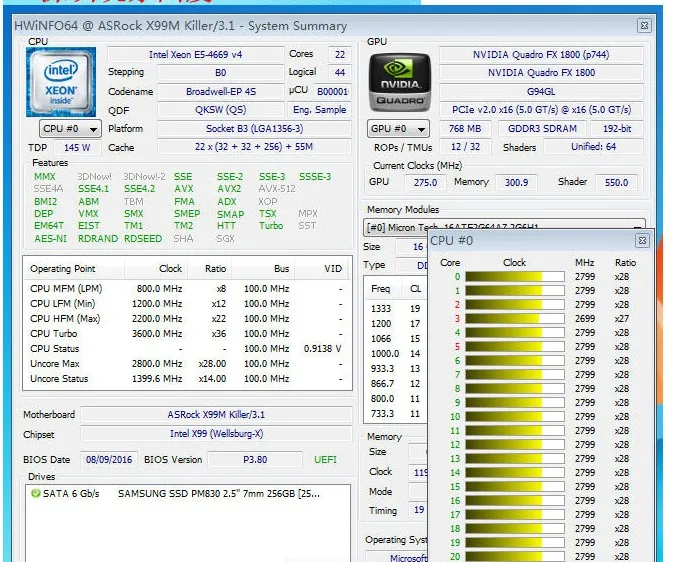This screenshot has width=673, height=562.
Task: Close the HWiNFO64 System Summary window
Action: coord(644,25)
